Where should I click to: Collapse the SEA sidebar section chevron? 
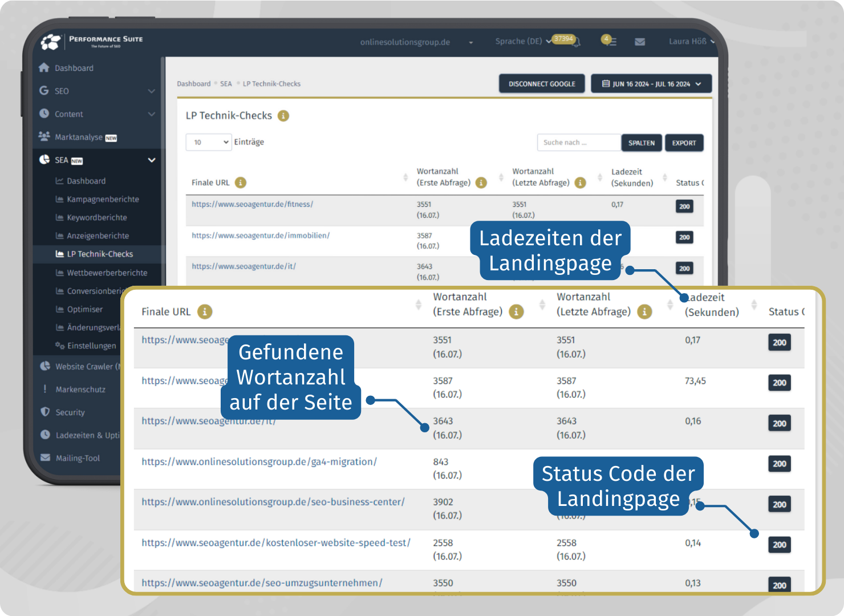pos(152,160)
